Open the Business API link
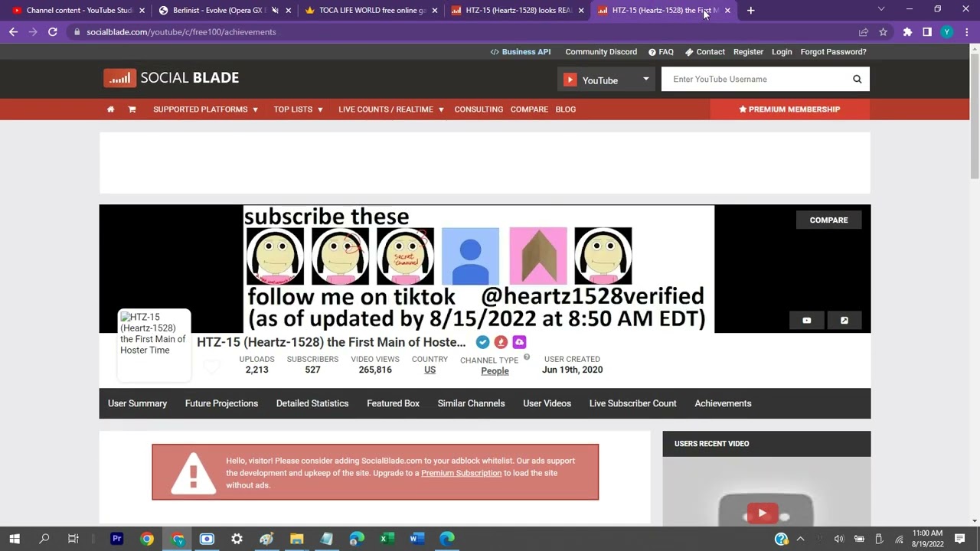The height and width of the screenshot is (551, 980). pyautogui.click(x=521, y=52)
